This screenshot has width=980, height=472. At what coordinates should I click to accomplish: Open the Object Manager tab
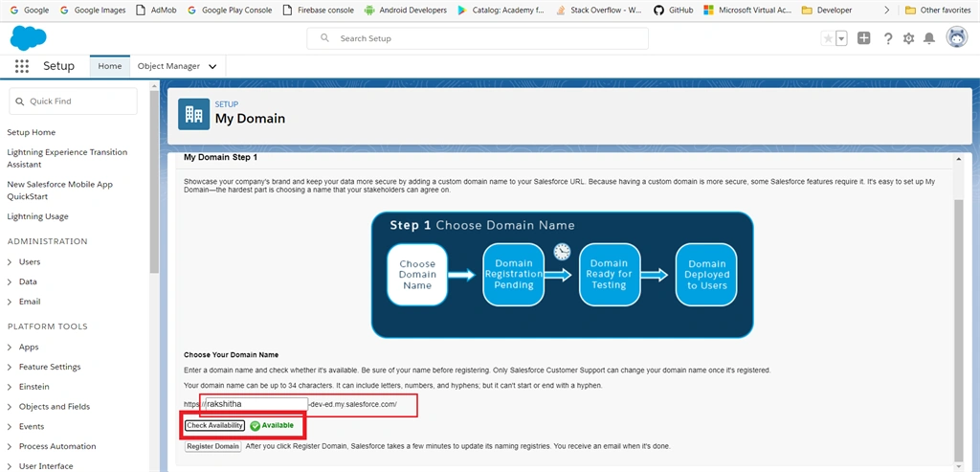pos(168,66)
